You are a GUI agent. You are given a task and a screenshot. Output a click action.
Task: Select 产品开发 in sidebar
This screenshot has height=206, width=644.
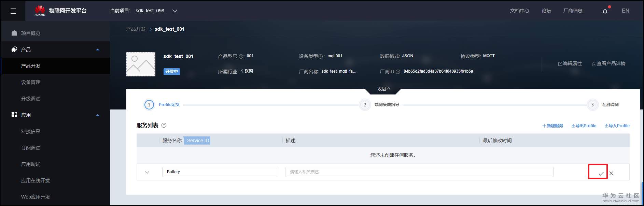point(31,66)
